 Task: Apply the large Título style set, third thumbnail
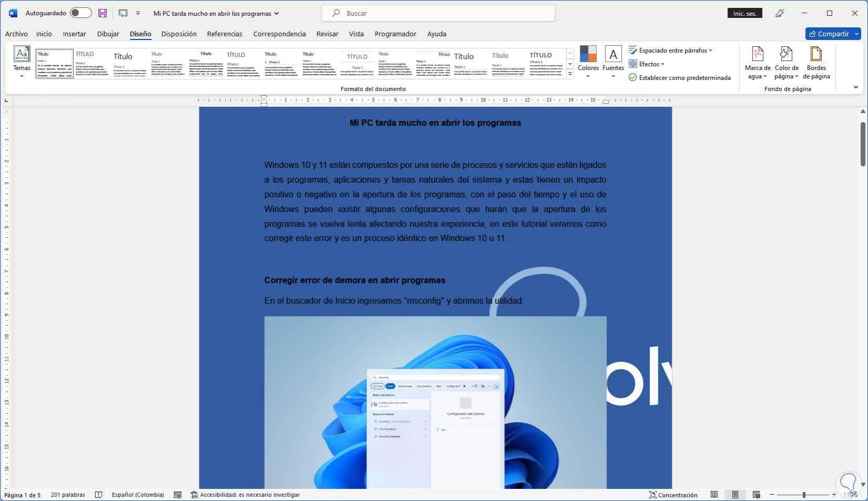pos(129,64)
